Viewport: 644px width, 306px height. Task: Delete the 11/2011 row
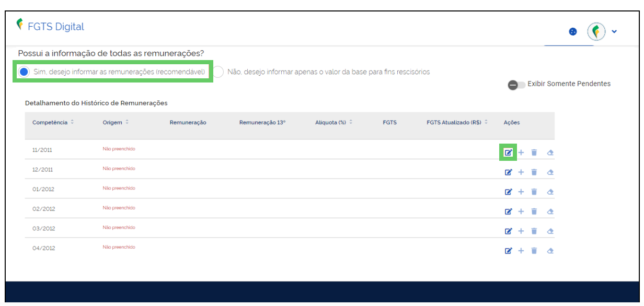[x=534, y=152]
